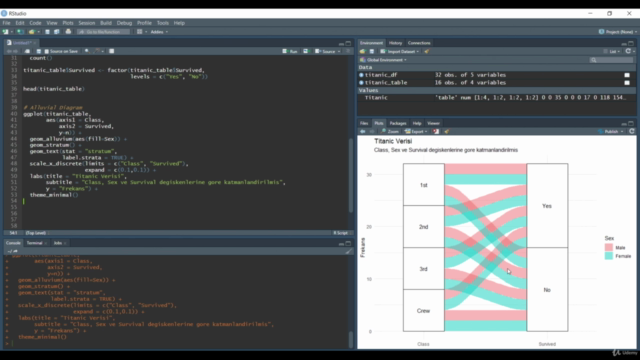Load workspace in the Environment pane

click(362, 51)
